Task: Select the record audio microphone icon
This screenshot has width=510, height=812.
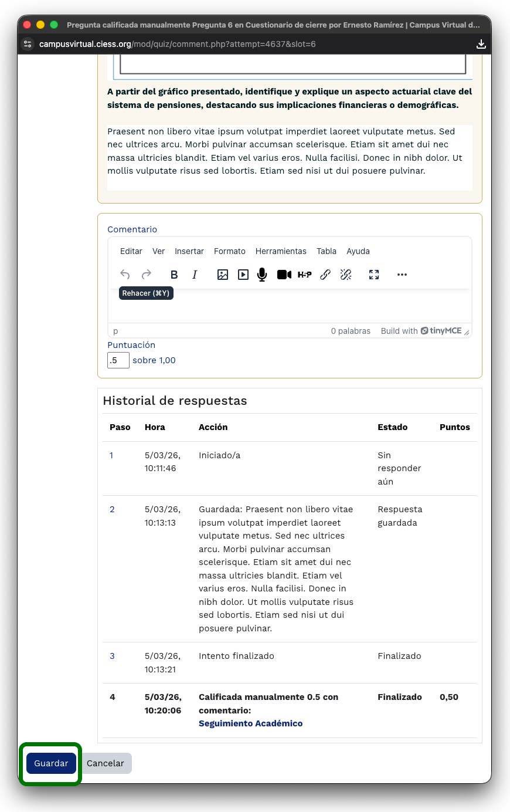Action: tap(261, 275)
